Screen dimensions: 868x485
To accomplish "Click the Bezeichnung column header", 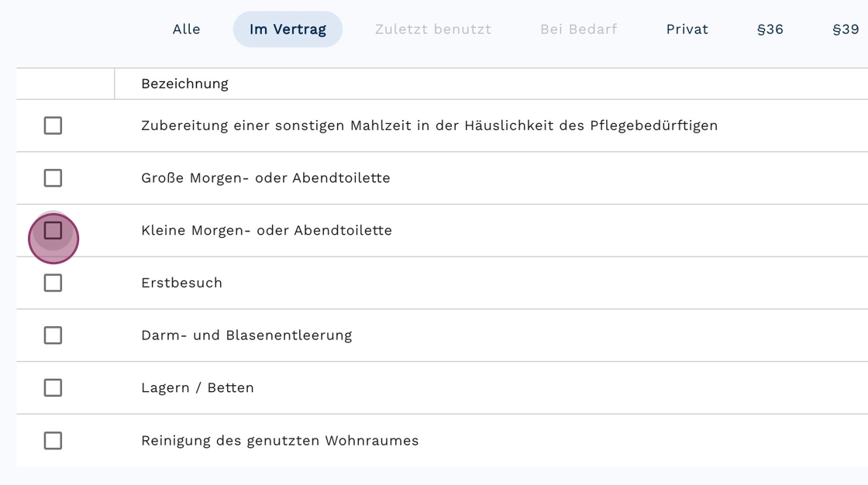I will pyautogui.click(x=184, y=84).
